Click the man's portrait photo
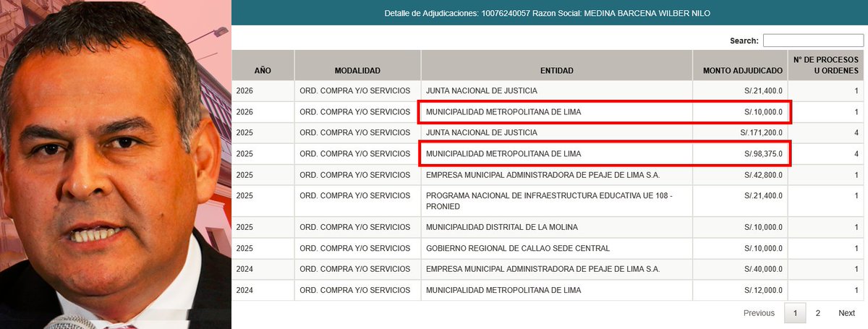The width and height of the screenshot is (868, 329). [116, 164]
